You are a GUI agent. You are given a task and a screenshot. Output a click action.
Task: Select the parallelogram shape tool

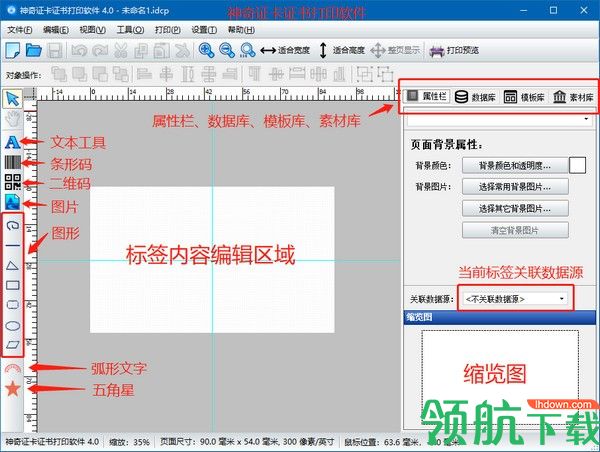(x=13, y=345)
